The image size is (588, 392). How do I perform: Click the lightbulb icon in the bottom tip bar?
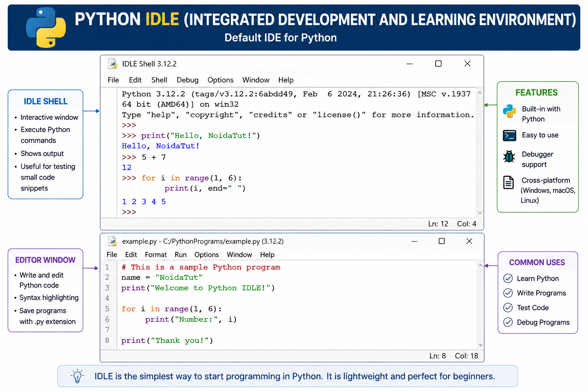tap(77, 376)
